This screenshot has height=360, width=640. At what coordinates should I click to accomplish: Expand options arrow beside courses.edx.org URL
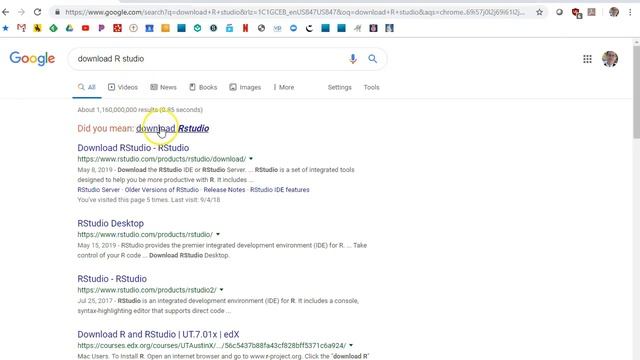tap(351, 345)
